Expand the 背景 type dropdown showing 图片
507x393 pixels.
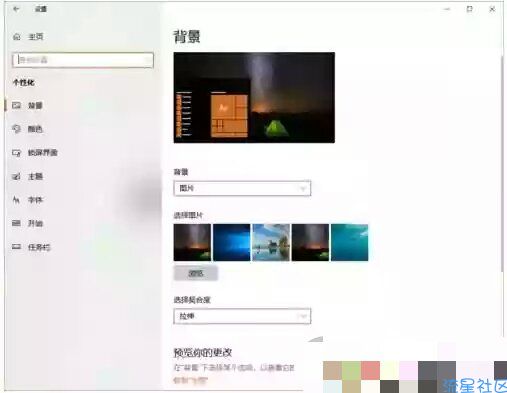click(x=242, y=188)
